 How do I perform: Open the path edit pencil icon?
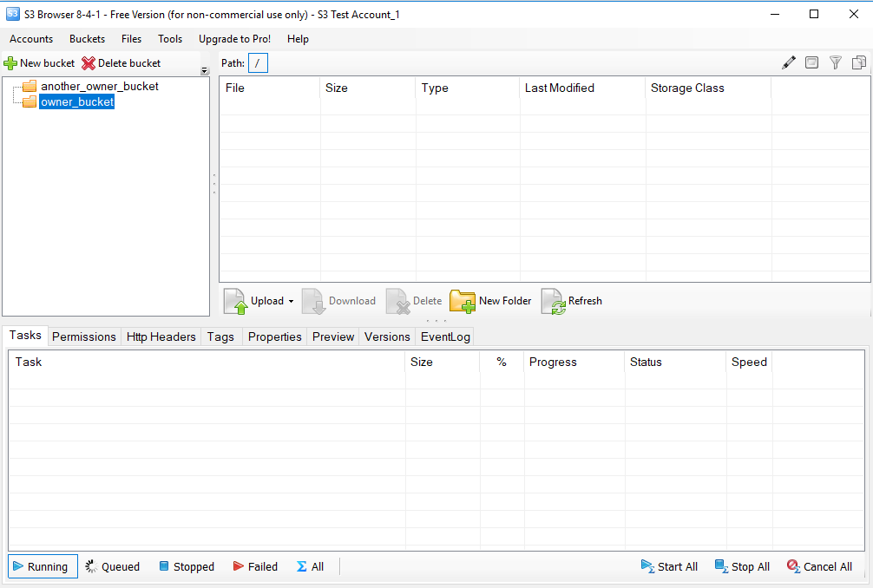coord(789,62)
